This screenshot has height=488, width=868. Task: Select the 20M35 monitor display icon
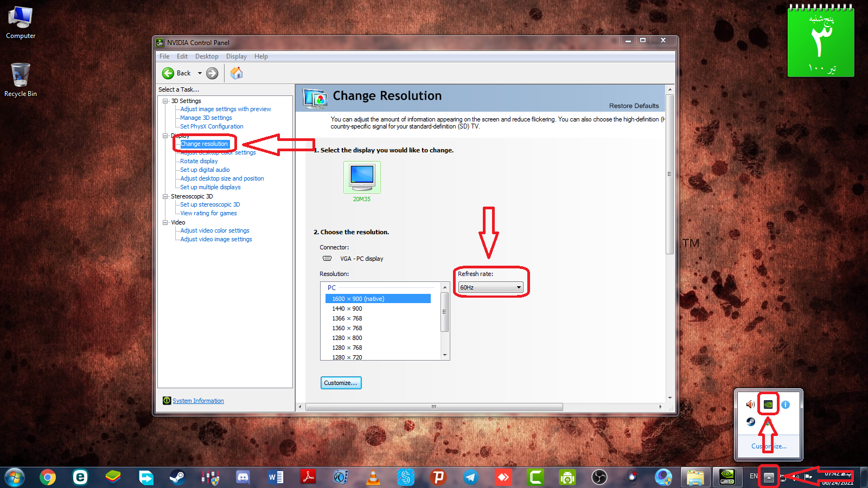(x=362, y=177)
